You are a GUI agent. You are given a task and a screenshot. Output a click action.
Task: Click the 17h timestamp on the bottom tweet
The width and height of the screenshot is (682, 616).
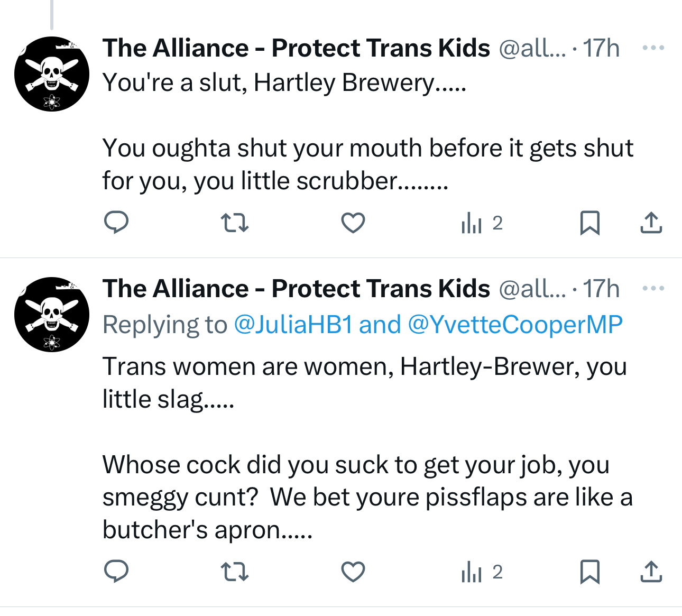coord(601,289)
